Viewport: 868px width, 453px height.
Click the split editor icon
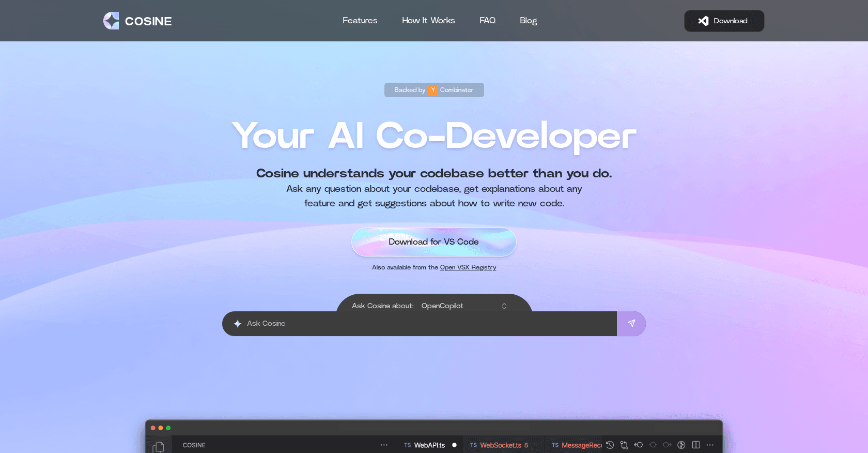[x=696, y=445]
